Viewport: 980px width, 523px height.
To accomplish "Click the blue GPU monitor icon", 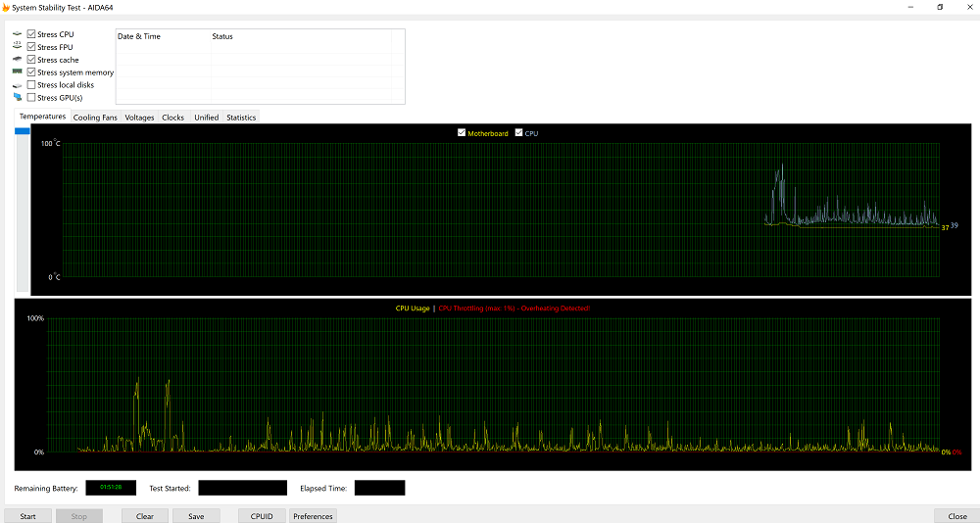I will [17, 98].
